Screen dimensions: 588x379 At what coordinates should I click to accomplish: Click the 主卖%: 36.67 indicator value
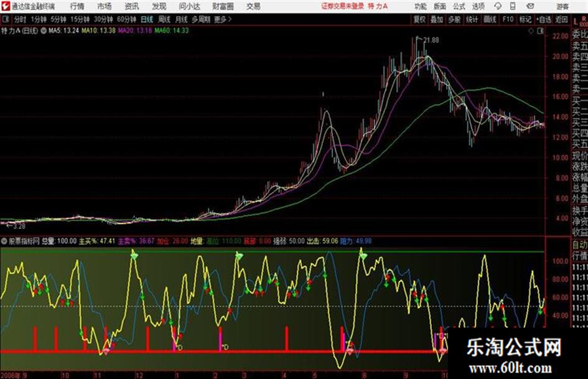[136, 241]
